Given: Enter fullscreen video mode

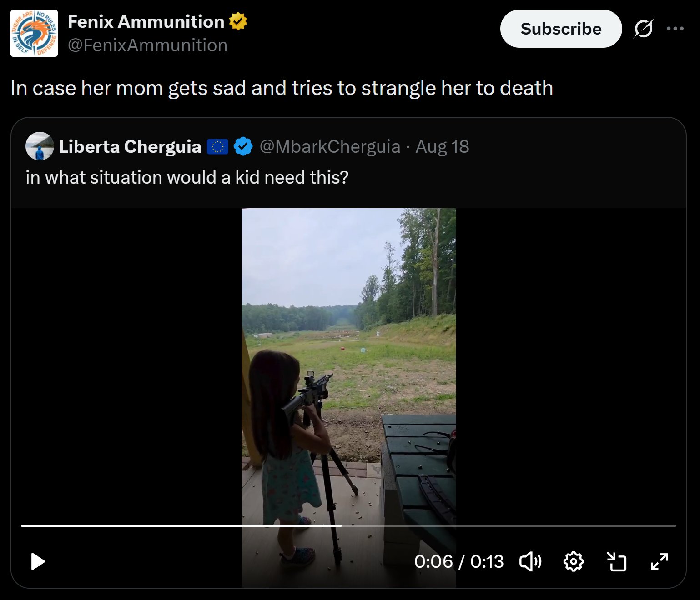Looking at the screenshot, I should pyautogui.click(x=659, y=562).
